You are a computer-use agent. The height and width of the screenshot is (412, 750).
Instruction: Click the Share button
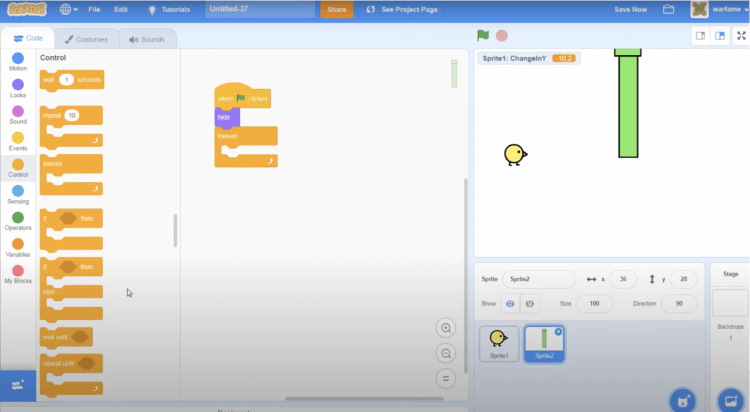[x=336, y=9]
